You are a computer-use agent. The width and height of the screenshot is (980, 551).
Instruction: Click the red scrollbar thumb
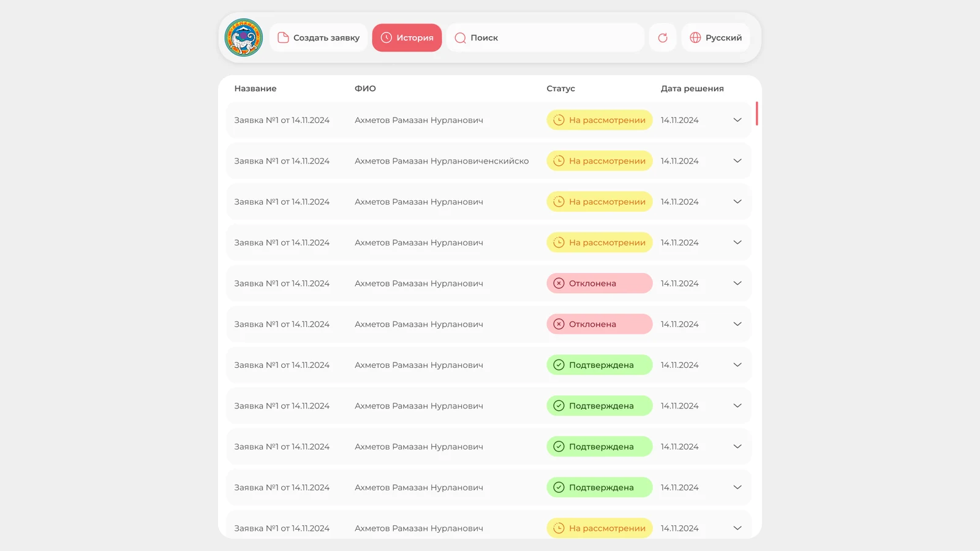757,113
